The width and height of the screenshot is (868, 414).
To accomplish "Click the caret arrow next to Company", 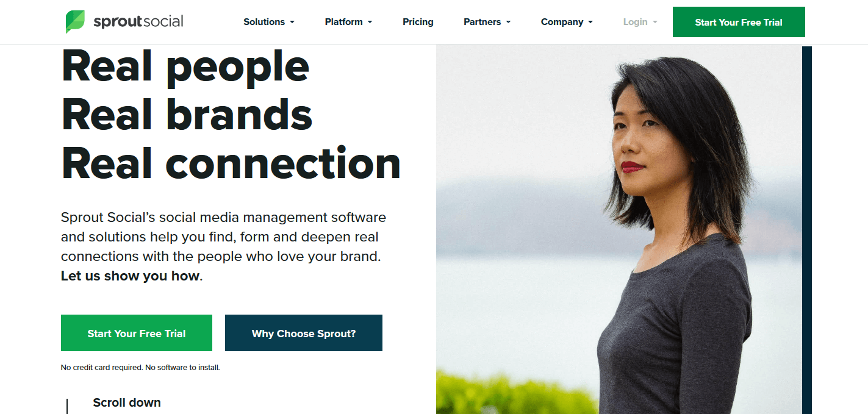I will pos(590,23).
